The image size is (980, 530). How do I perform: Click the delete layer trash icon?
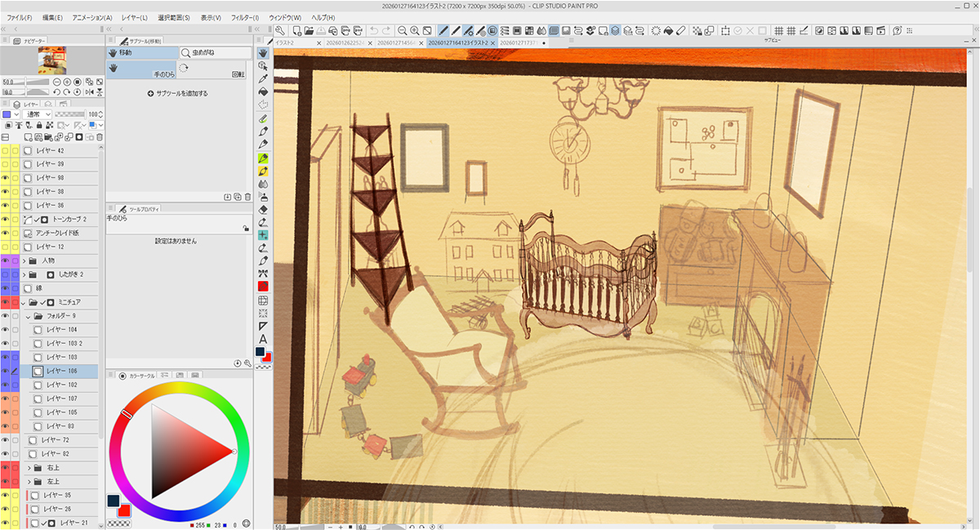(100, 137)
